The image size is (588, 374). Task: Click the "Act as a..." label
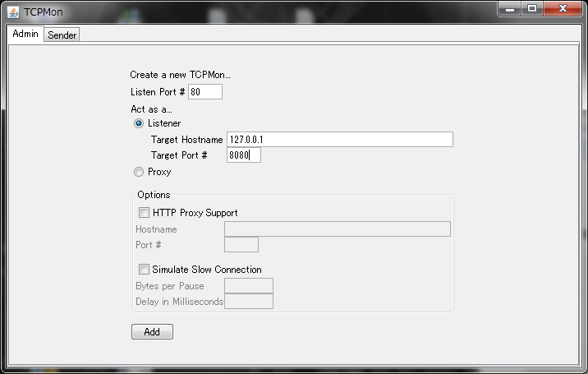[151, 109]
